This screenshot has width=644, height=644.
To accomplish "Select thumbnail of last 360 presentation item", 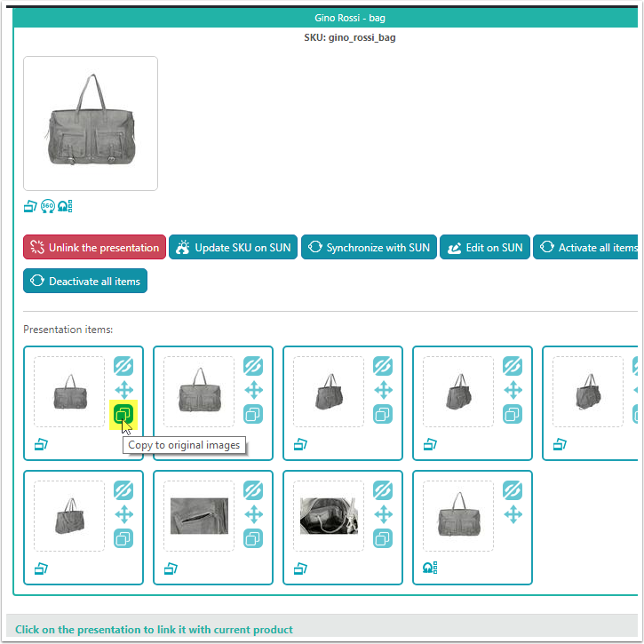I will point(458,516).
